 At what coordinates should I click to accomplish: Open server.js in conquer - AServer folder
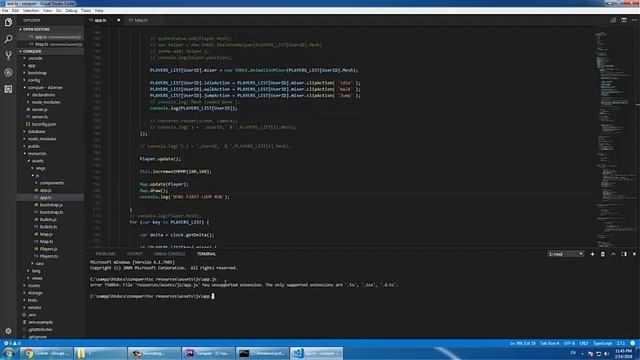point(40,109)
